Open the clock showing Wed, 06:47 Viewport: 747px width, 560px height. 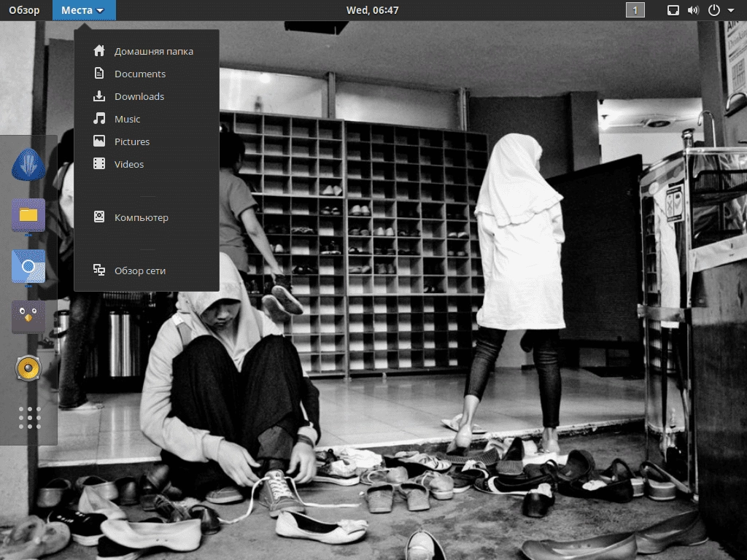point(373,10)
